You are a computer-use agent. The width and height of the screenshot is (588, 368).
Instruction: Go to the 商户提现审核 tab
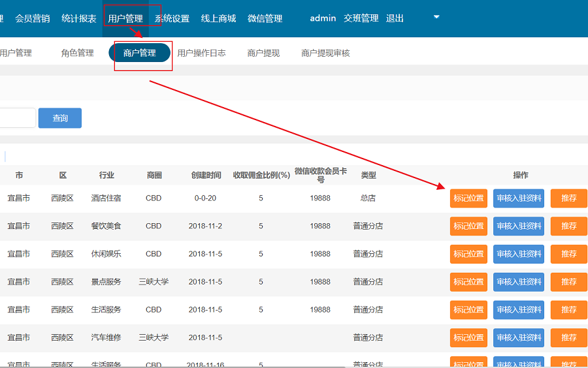325,53
